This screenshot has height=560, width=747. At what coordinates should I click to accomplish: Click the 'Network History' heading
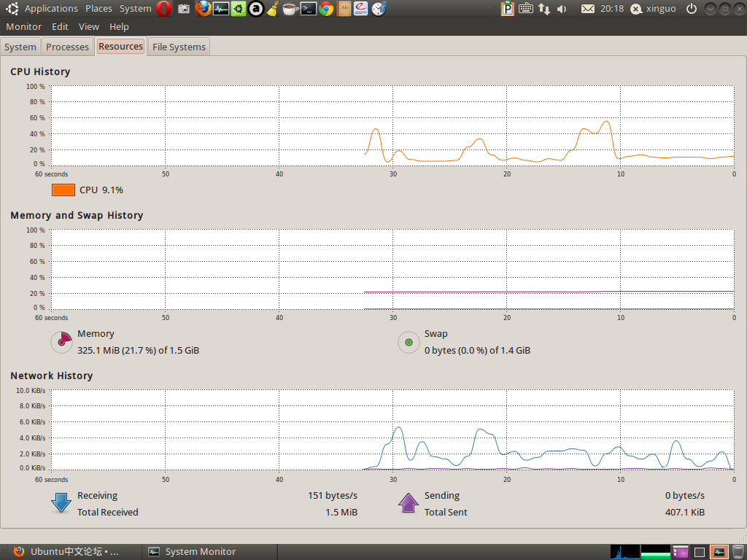[52, 376]
